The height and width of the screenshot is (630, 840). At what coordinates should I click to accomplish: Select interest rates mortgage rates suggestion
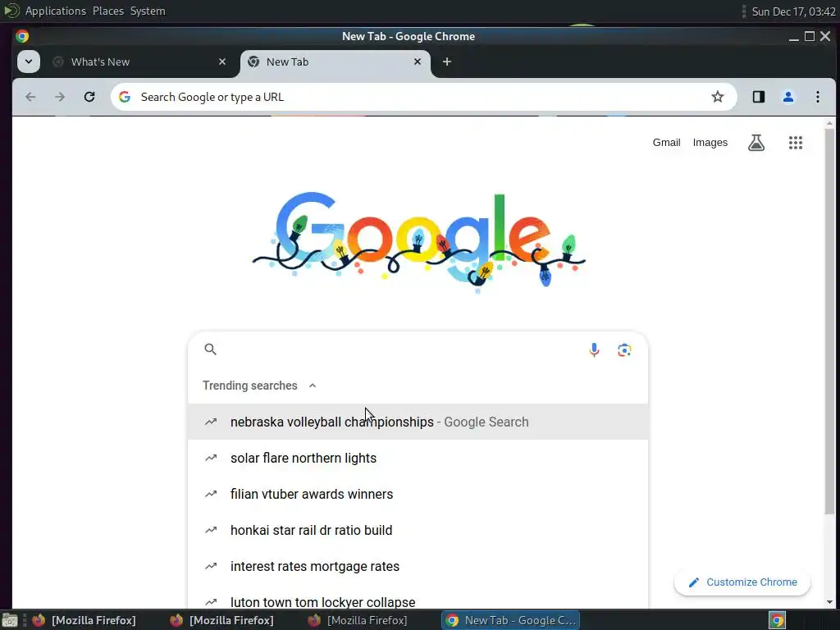tap(418, 566)
